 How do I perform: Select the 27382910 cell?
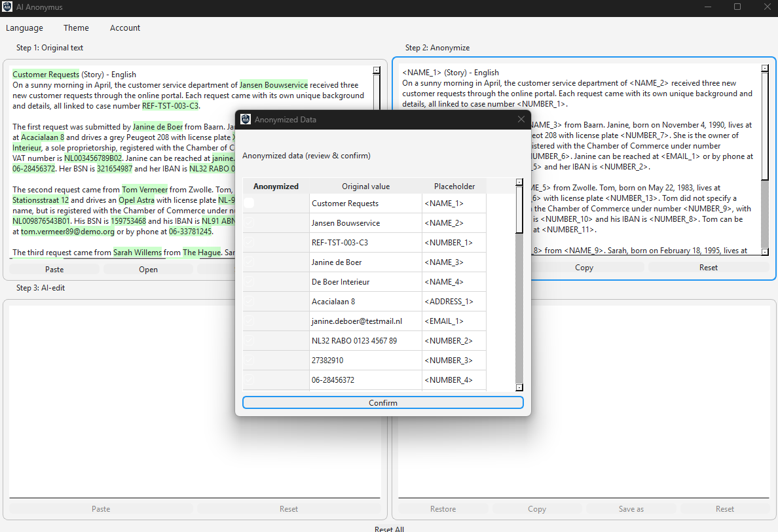click(365, 361)
